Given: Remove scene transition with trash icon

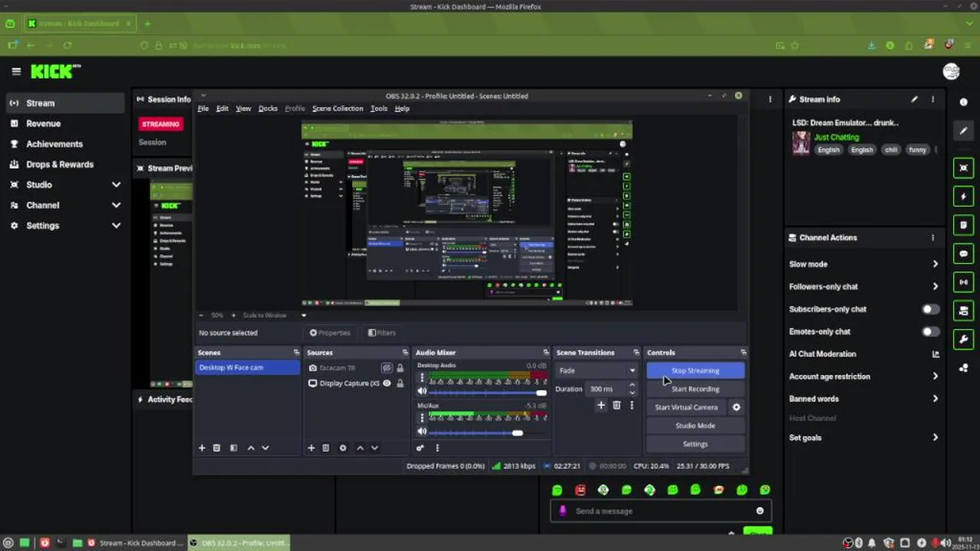Looking at the screenshot, I should (616, 406).
